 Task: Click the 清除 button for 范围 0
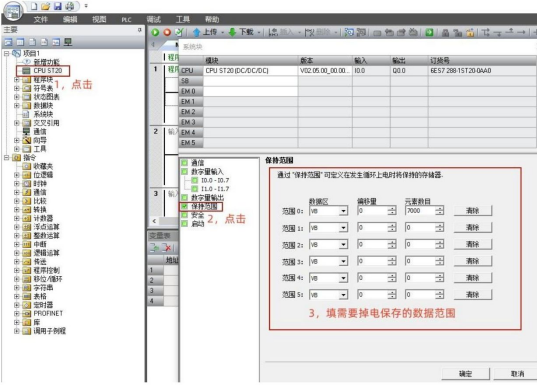[x=472, y=211]
